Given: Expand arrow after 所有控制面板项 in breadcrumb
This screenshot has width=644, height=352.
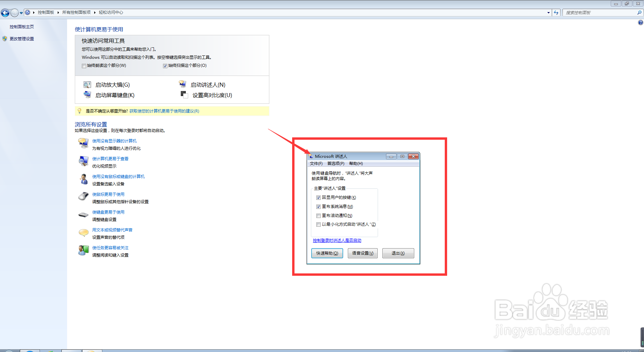Looking at the screenshot, I should [x=95, y=12].
